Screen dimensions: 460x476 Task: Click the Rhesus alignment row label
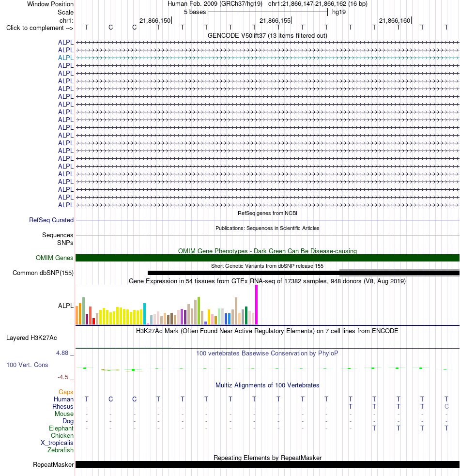[63, 406]
